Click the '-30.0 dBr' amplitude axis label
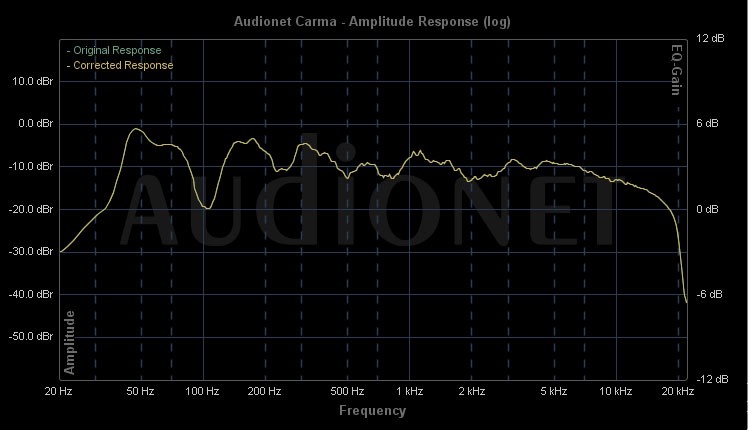748x430 pixels. (x=31, y=251)
